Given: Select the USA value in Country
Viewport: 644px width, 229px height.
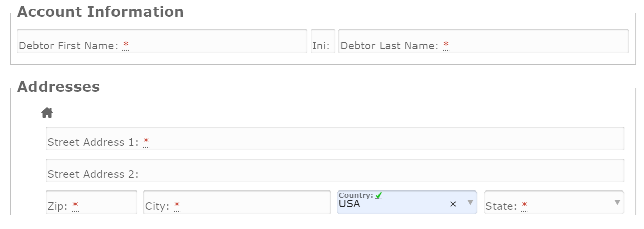Looking at the screenshot, I should coord(350,204).
